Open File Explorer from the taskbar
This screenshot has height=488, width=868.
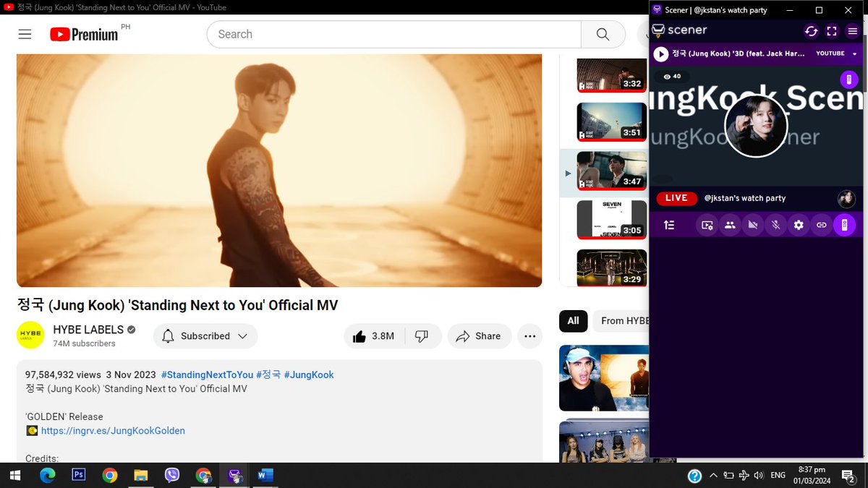(141, 475)
